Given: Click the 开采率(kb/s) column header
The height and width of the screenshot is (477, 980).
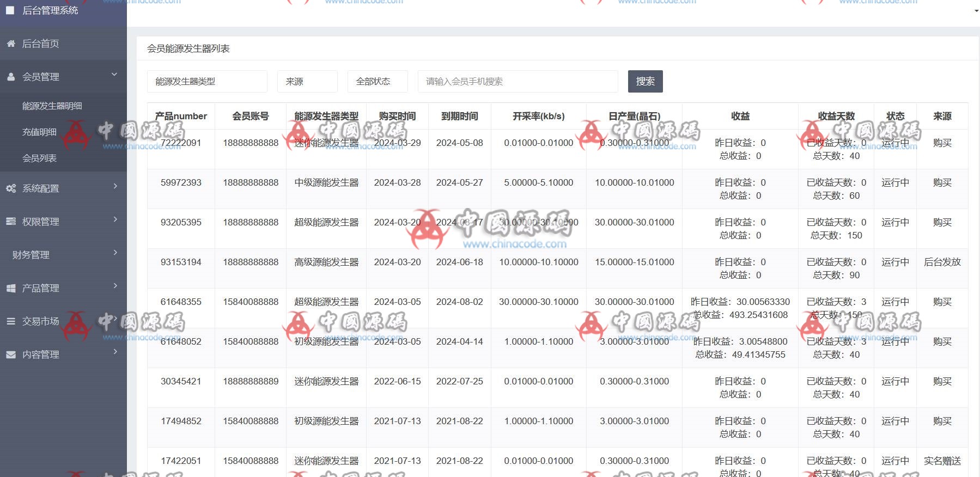Looking at the screenshot, I should pyautogui.click(x=539, y=116).
